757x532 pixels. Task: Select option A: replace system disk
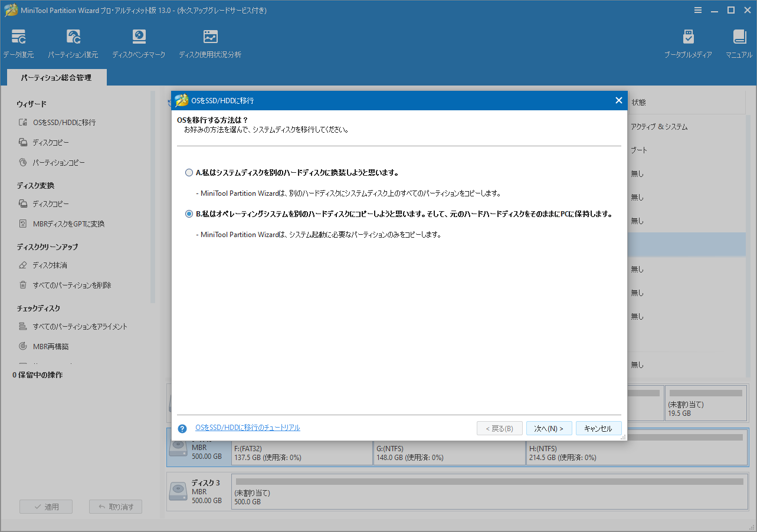[189, 173]
